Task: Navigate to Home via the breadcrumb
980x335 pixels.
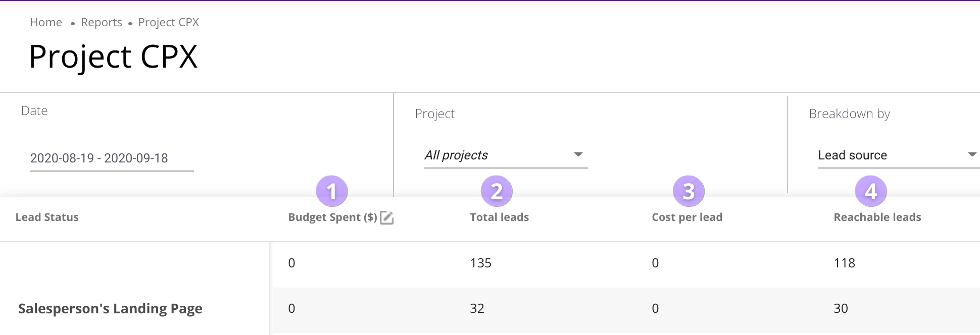Action: pos(45,22)
